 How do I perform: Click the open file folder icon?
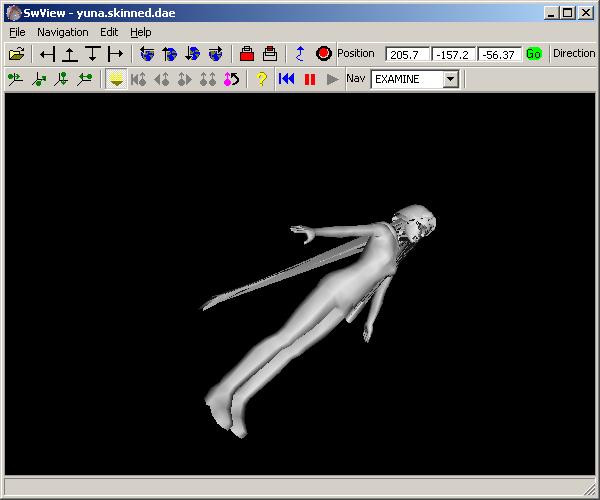15,54
